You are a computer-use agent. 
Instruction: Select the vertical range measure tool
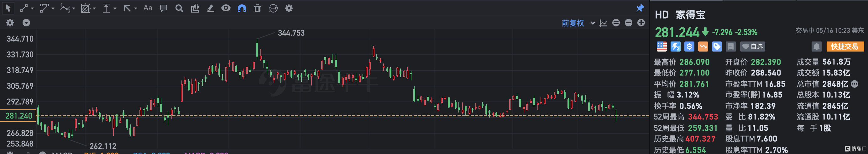pyautogui.click(x=106, y=8)
